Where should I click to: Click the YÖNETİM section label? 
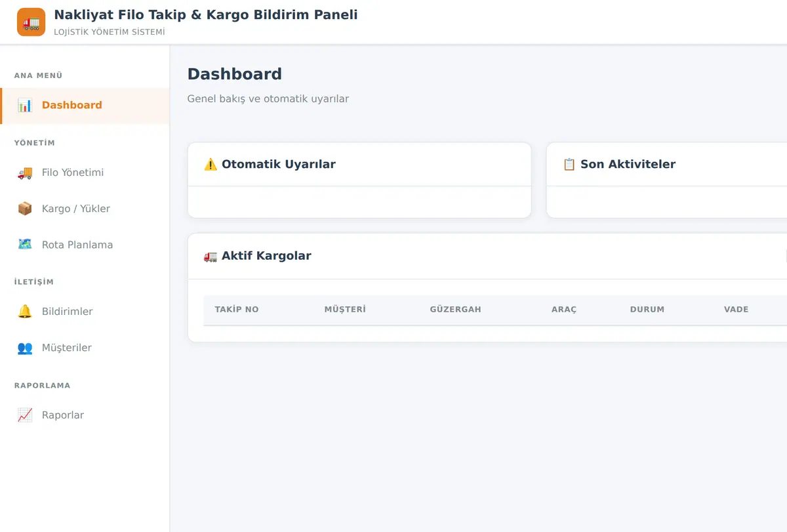[35, 143]
